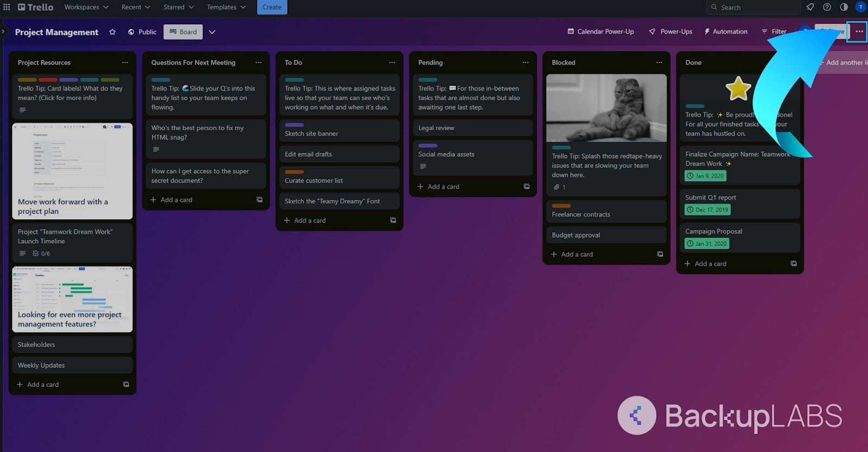Toggle the Jan 31, 2020 due date badge
This screenshot has width=868, height=452.
(707, 244)
